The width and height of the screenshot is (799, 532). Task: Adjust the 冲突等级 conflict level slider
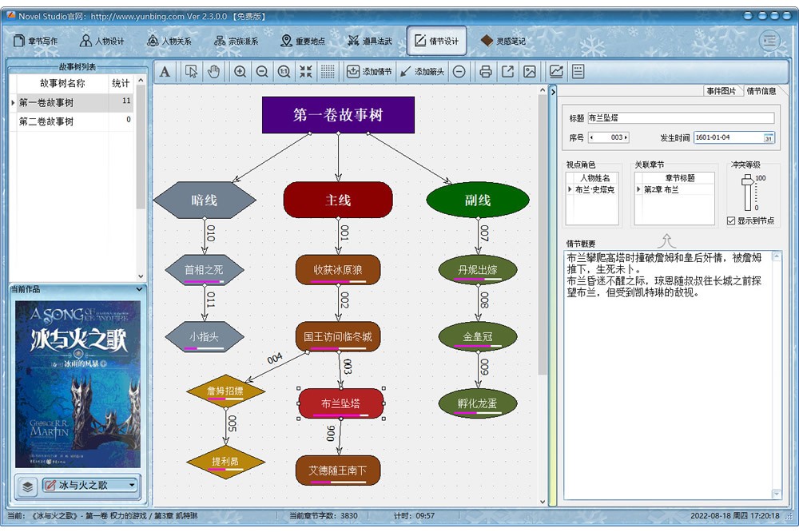point(748,181)
